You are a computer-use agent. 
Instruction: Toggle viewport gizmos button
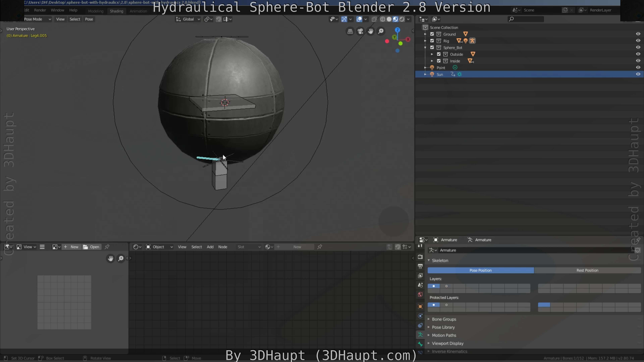pyautogui.click(x=344, y=19)
